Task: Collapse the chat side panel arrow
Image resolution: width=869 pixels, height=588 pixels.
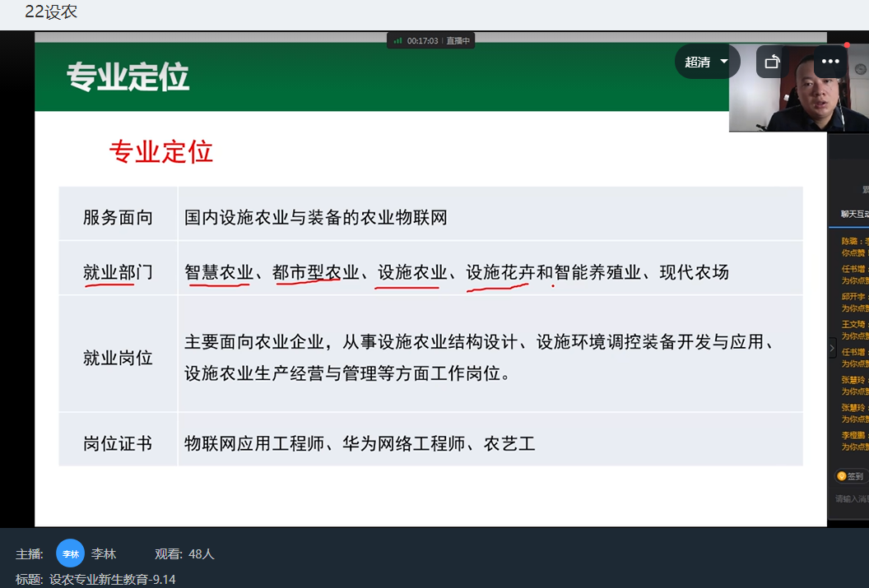Action: (x=832, y=348)
